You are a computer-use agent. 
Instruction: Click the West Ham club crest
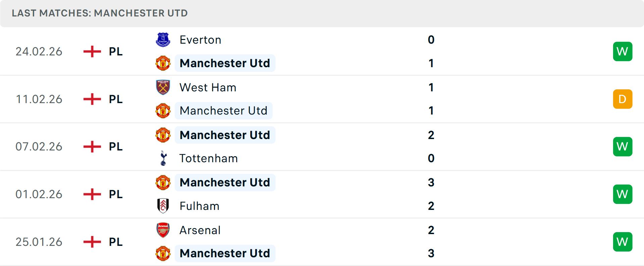pyautogui.click(x=163, y=87)
